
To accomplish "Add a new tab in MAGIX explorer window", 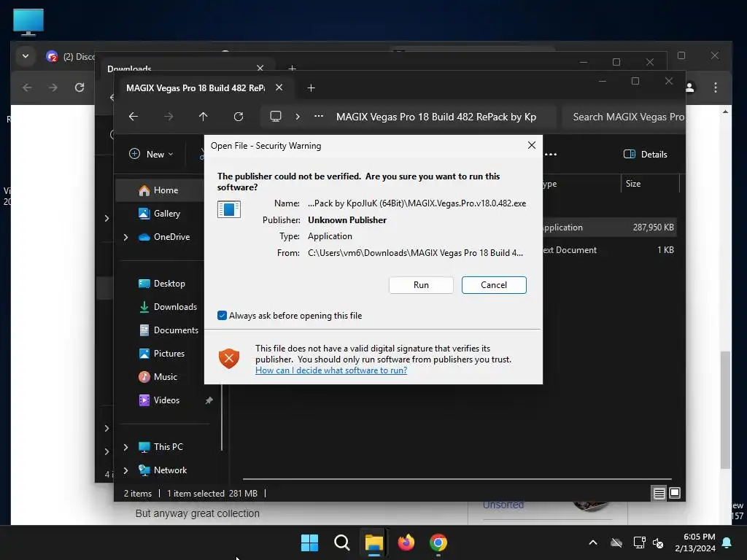I will tap(311, 87).
